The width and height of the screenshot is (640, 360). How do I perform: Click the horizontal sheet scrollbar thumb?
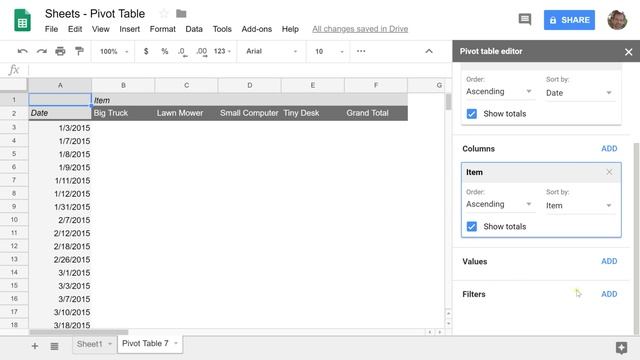pyautogui.click(x=78, y=332)
